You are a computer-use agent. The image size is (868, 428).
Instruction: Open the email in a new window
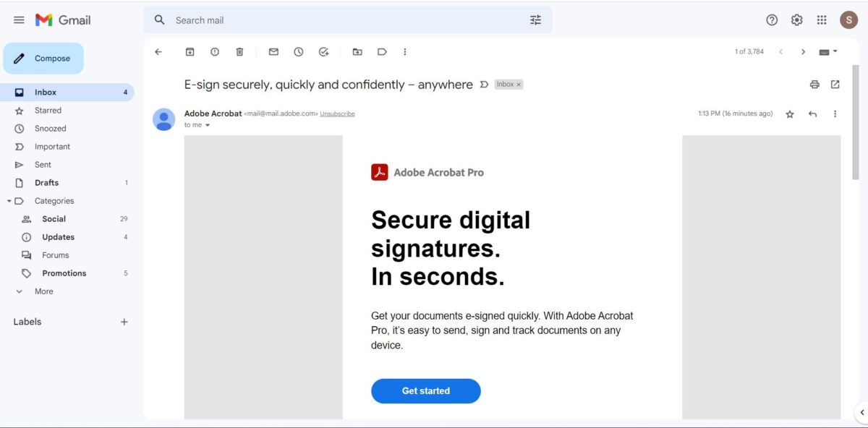(835, 85)
